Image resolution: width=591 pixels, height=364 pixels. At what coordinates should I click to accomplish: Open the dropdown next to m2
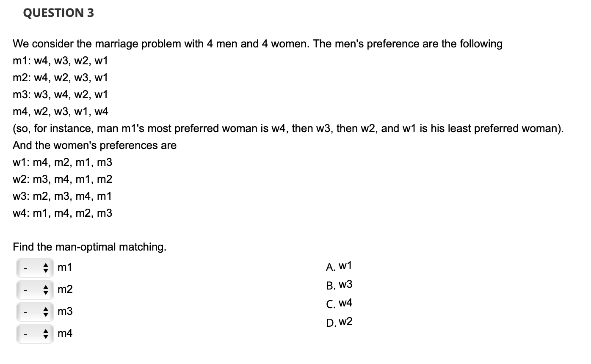pyautogui.click(x=35, y=290)
